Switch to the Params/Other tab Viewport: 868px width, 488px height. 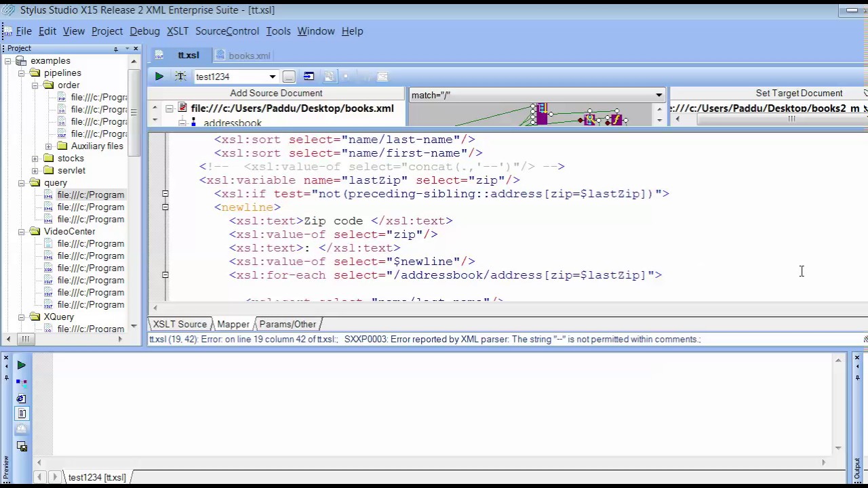coord(288,324)
